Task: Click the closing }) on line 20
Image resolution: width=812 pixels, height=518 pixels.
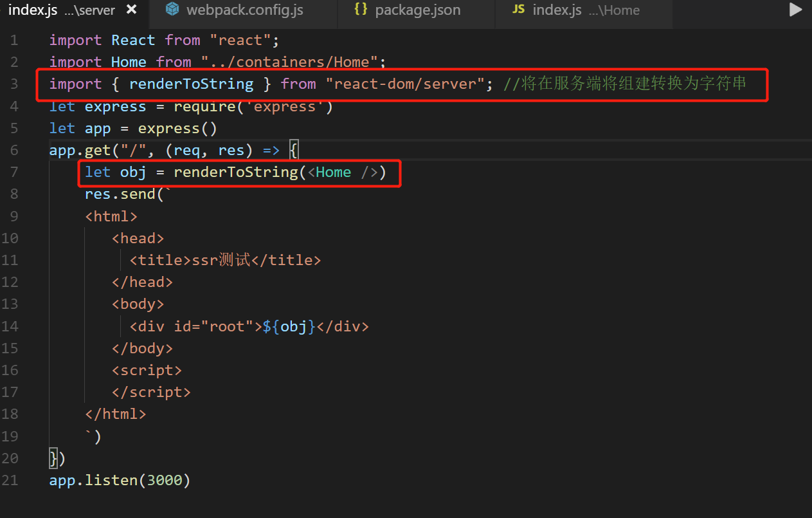Action: point(58,458)
